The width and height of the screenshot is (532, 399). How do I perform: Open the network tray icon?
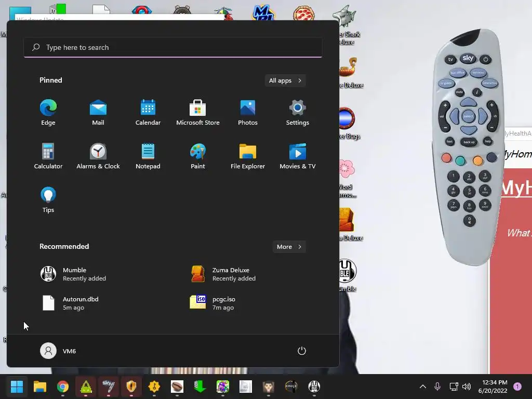[x=454, y=387]
